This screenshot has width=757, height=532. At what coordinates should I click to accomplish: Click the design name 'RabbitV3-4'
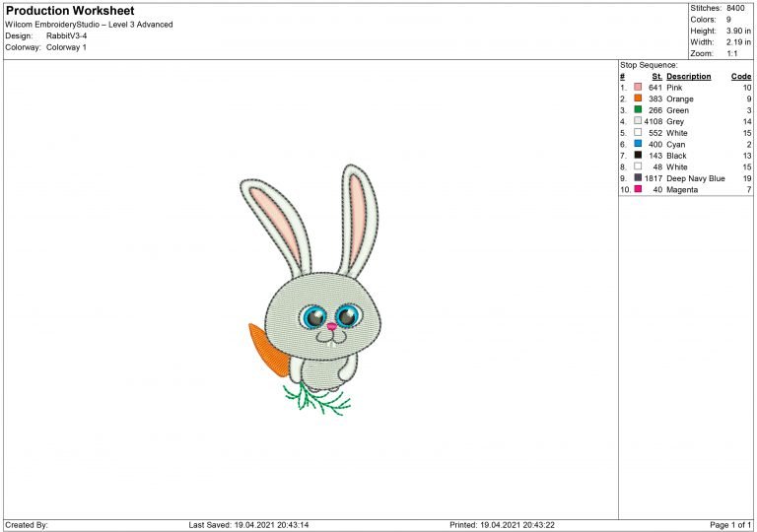tap(67, 35)
